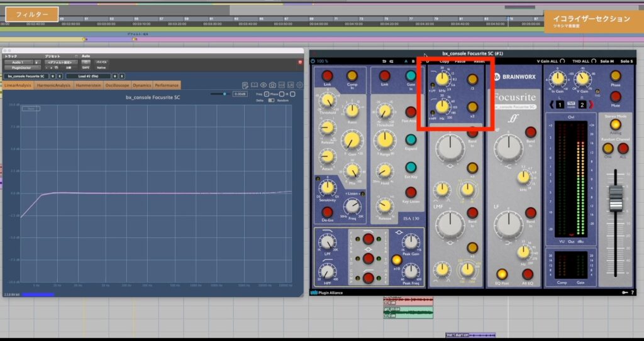Open the preset dropdown in plugin header
Viewport: 644px width, 341px height.
point(62,62)
